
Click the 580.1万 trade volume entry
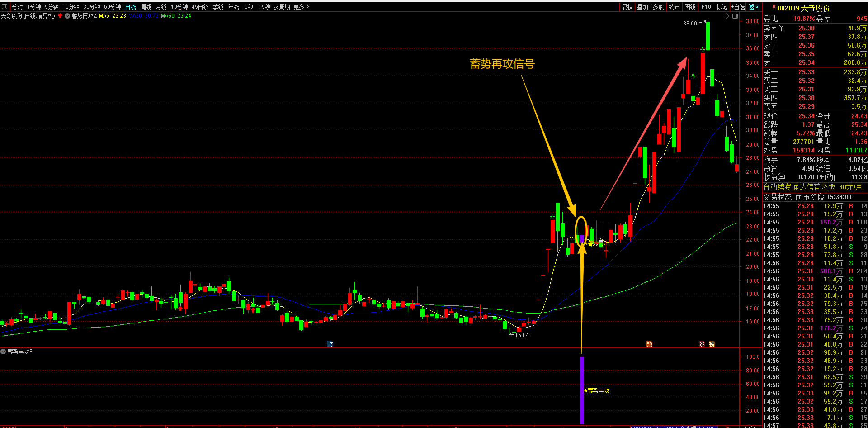click(x=831, y=271)
